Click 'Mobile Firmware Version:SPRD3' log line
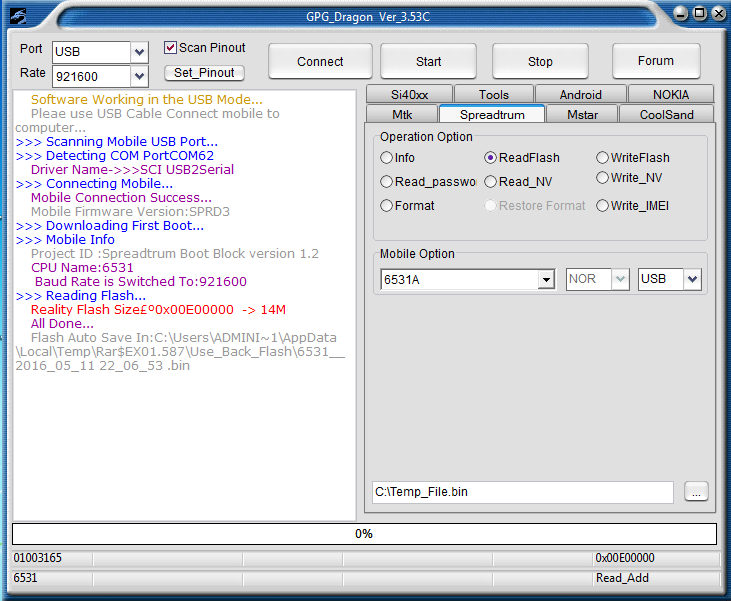The width and height of the screenshot is (731, 601). (131, 212)
